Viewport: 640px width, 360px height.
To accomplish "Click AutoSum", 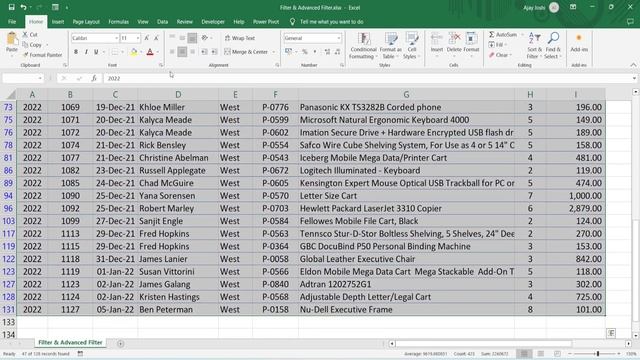I will coord(503,35).
